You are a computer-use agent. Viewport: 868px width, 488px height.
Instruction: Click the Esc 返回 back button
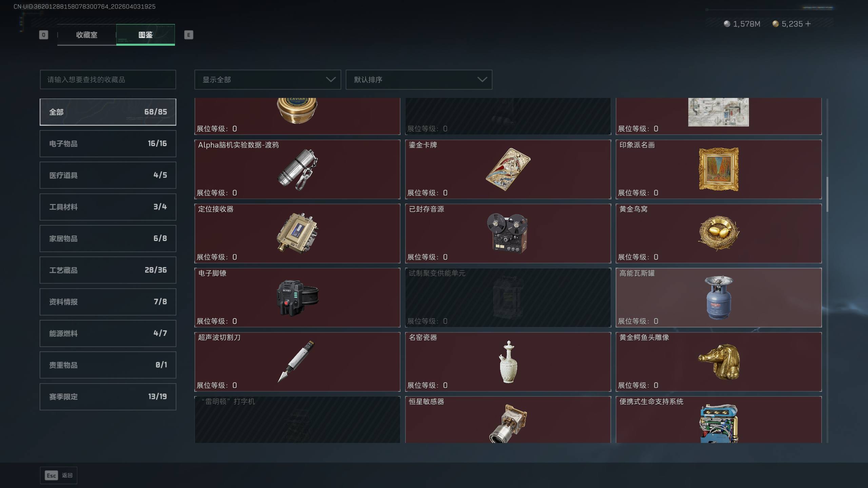(59, 475)
